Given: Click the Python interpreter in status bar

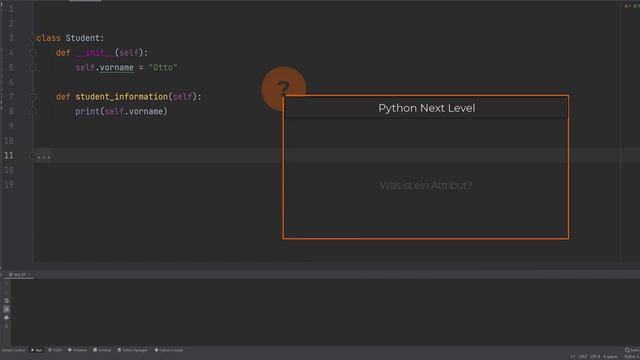Looking at the screenshot, I should 631,357.
